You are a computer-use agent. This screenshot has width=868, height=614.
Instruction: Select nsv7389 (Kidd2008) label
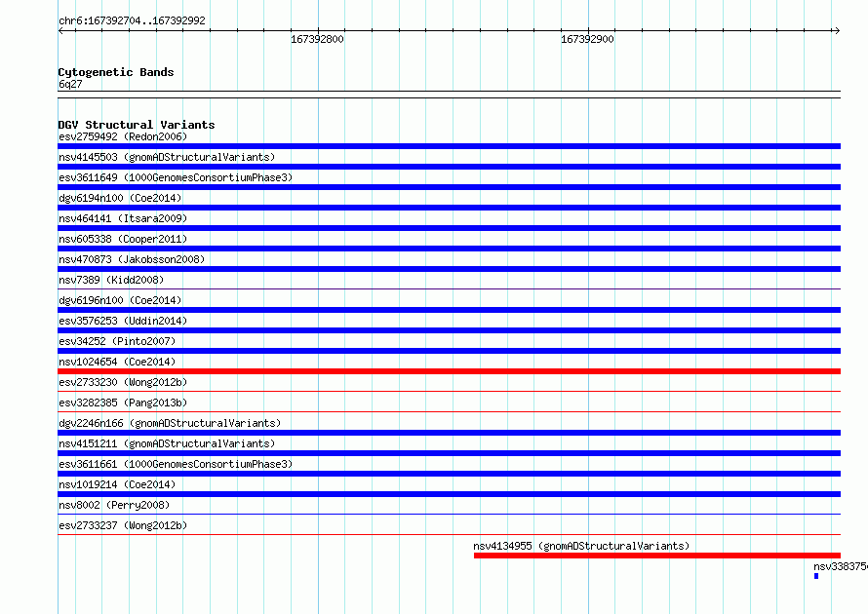pyautogui.click(x=111, y=280)
